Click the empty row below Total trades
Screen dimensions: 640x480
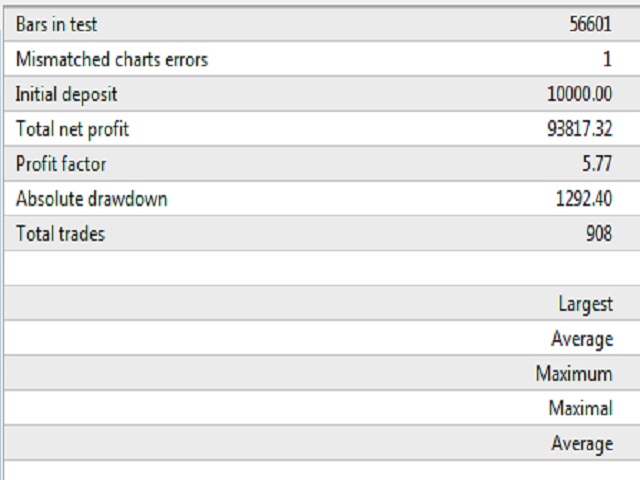pos(322,268)
